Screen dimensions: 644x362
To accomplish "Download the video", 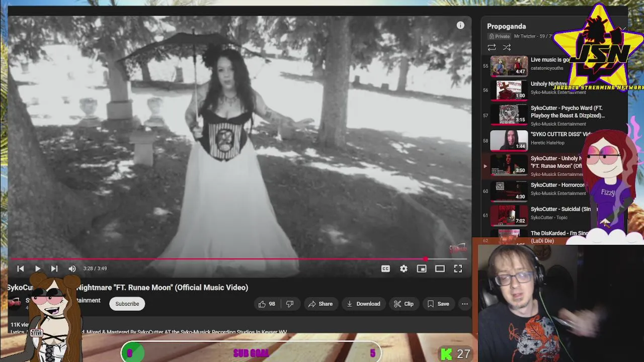I will point(363,304).
